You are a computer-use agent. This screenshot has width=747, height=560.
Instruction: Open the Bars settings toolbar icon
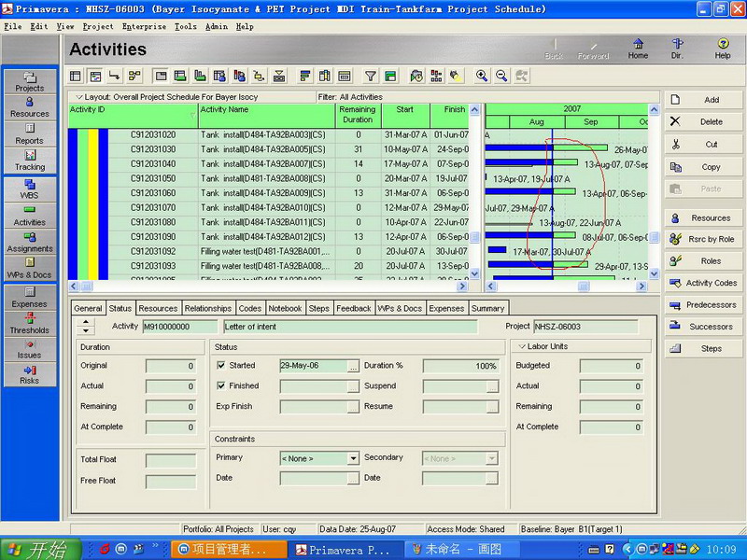pyautogui.click(x=305, y=77)
